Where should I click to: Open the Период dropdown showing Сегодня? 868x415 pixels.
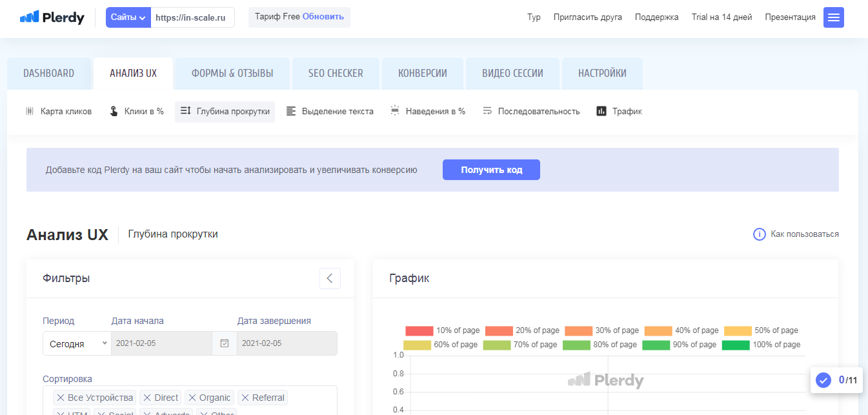[77, 343]
